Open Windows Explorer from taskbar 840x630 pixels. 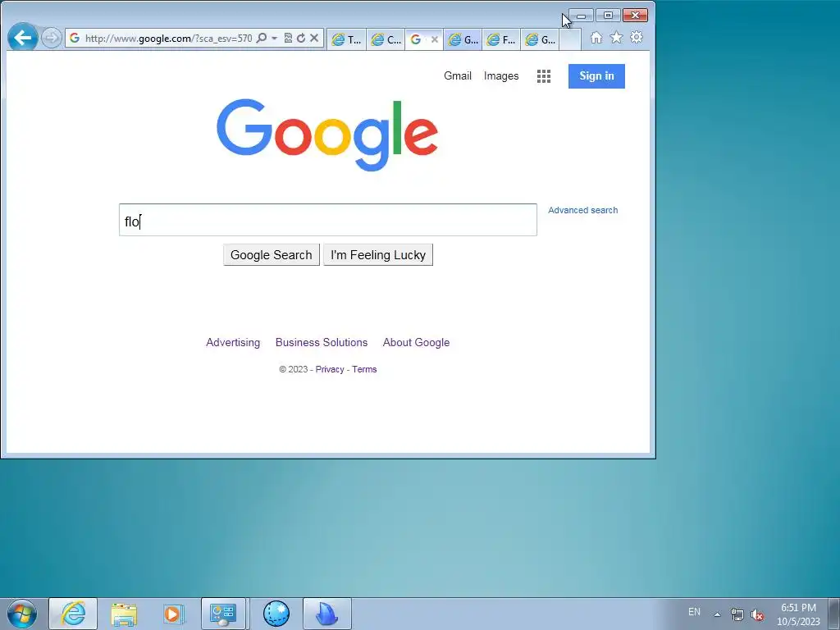124,614
